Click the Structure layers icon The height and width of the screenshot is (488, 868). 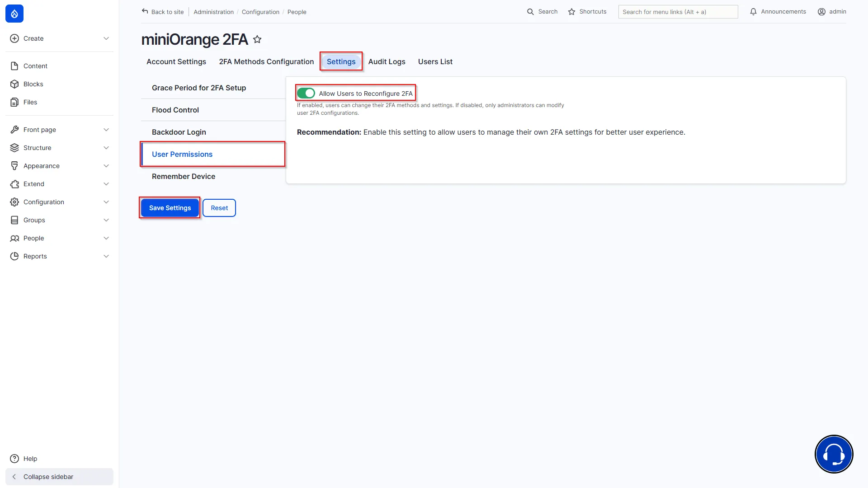pyautogui.click(x=14, y=148)
